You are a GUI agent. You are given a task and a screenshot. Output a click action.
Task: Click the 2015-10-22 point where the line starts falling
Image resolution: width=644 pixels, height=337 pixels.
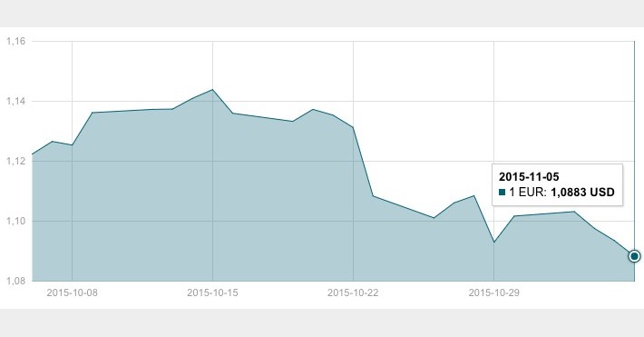353,127
